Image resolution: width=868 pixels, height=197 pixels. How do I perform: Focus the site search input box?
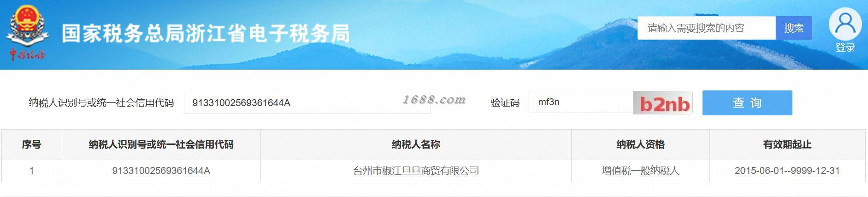click(x=707, y=28)
